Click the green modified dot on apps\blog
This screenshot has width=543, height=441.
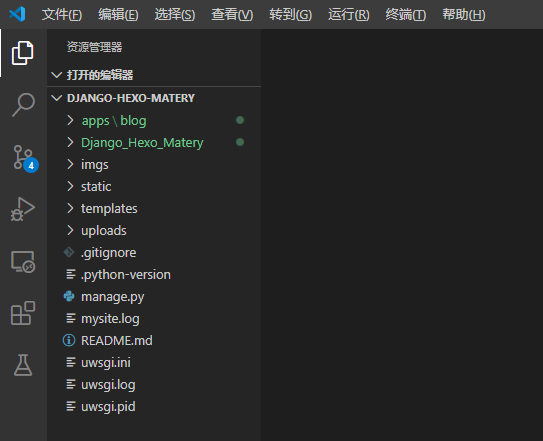240,120
